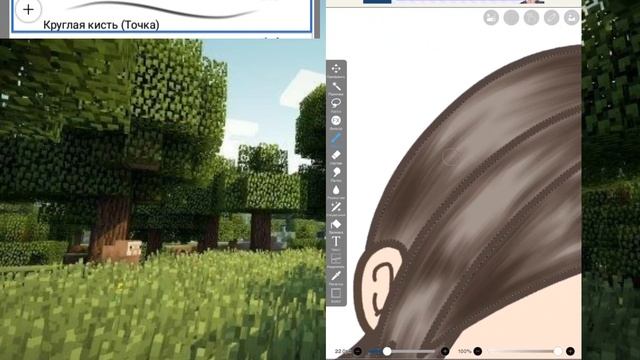
Task: Select the blue Brush tool
Action: tap(336, 138)
